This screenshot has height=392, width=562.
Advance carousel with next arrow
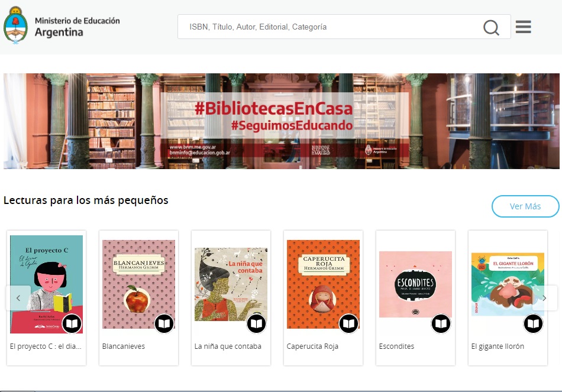click(x=544, y=298)
